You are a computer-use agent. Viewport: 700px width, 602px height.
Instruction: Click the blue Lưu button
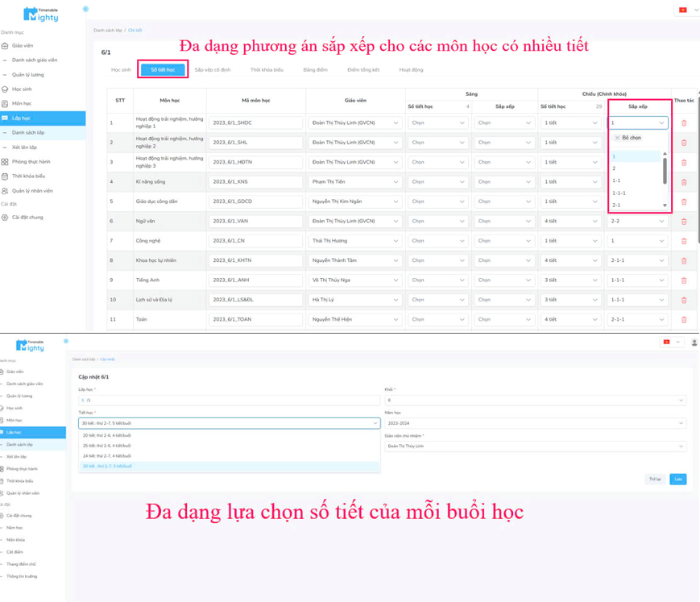click(x=678, y=479)
